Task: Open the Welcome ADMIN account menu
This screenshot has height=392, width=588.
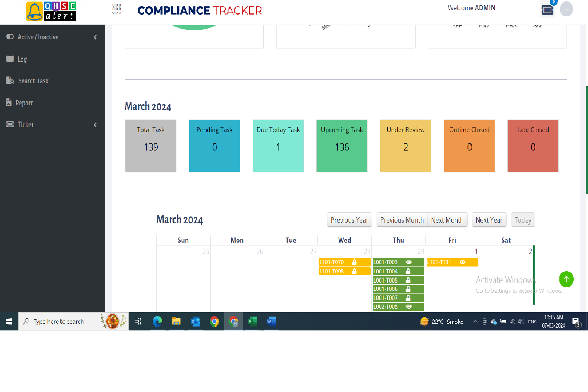Action: (471, 8)
